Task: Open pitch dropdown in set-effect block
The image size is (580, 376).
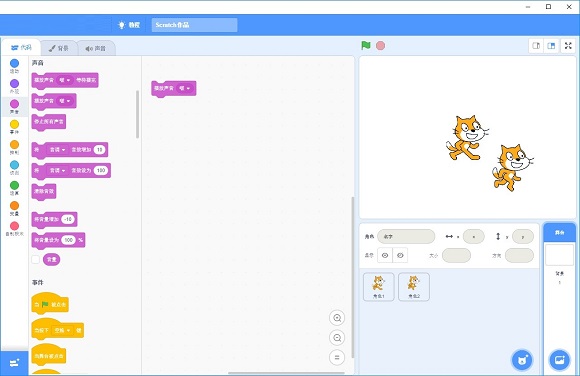Action: coord(57,170)
